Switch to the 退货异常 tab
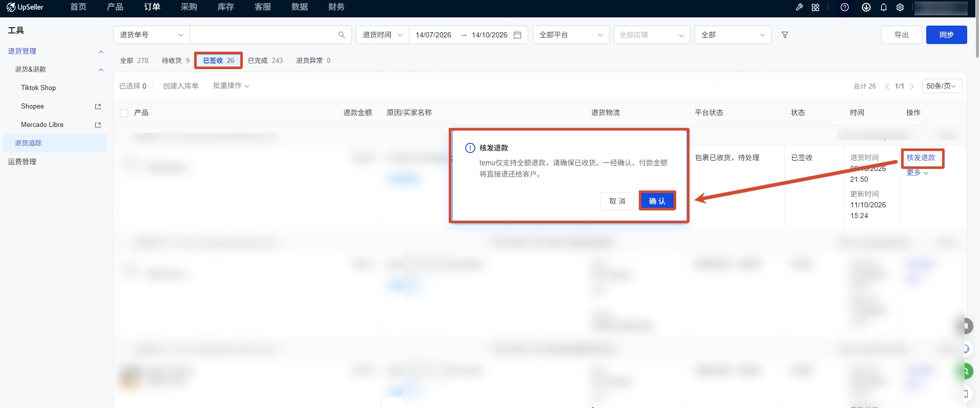 point(313,60)
